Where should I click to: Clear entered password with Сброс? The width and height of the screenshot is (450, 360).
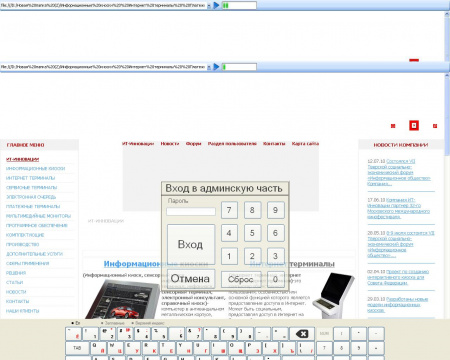coord(241,279)
